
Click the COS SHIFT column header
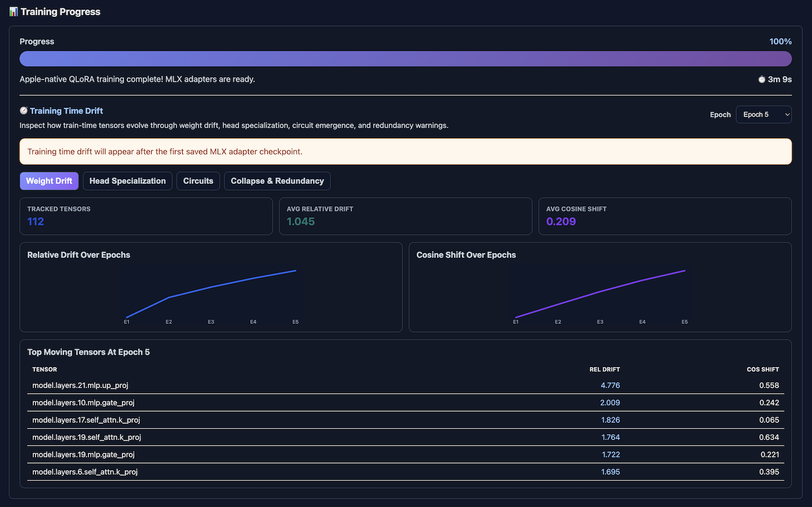tap(763, 369)
